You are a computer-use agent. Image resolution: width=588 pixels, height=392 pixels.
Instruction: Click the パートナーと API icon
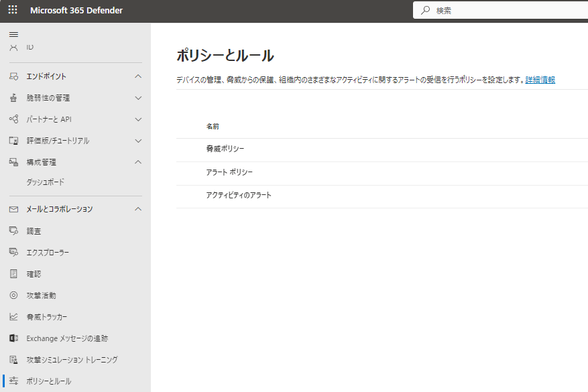click(13, 119)
